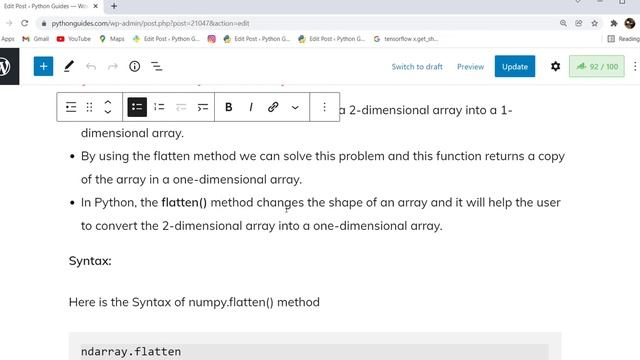Image resolution: width=640 pixels, height=360 pixels.
Task: Open the Gmail bookmark
Action: [x=36, y=39]
